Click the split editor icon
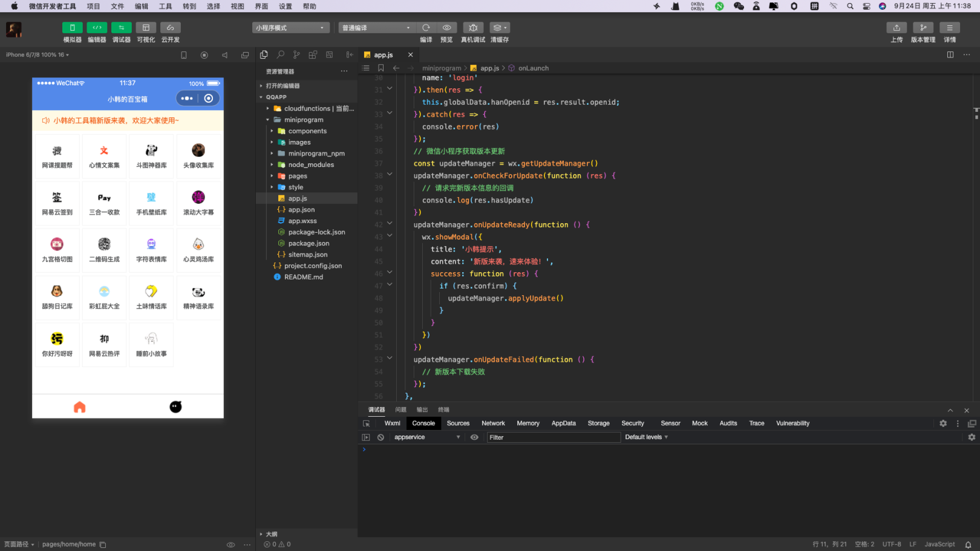 (950, 54)
